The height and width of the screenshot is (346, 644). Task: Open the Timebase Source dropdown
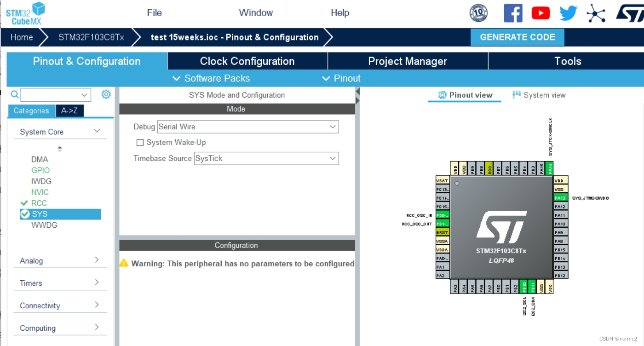pos(266,158)
